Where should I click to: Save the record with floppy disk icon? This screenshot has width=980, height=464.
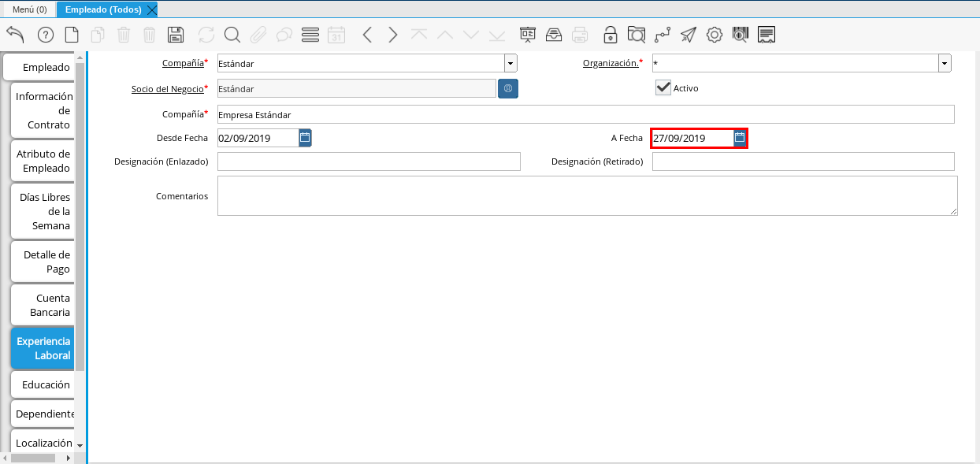[x=176, y=35]
